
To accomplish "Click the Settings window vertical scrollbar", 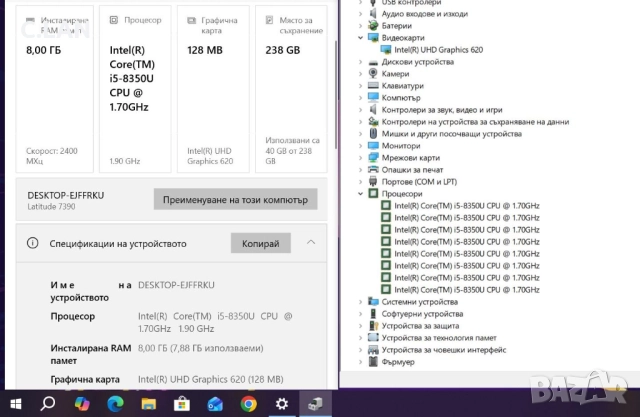I will 336,94.
